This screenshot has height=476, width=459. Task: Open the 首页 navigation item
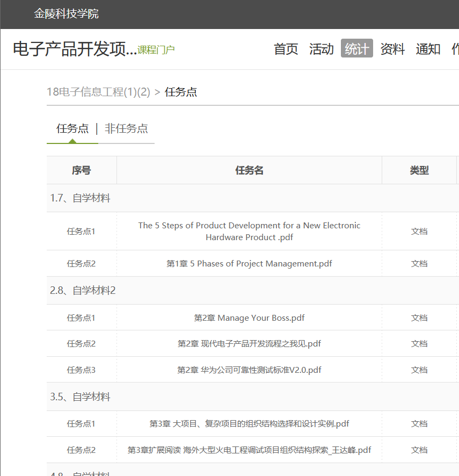286,49
